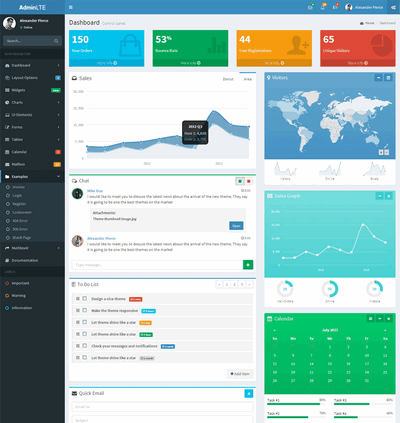This screenshot has height=423, width=400.
Task: Click the user avatar in the top header
Action: click(349, 7)
